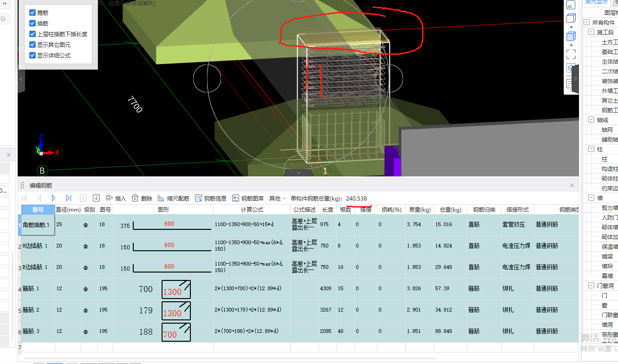Image resolution: width=618 pixels, height=364 pixels.
Task: Collapse the 3D view using bottom chevron handle
Action: coord(299,172)
